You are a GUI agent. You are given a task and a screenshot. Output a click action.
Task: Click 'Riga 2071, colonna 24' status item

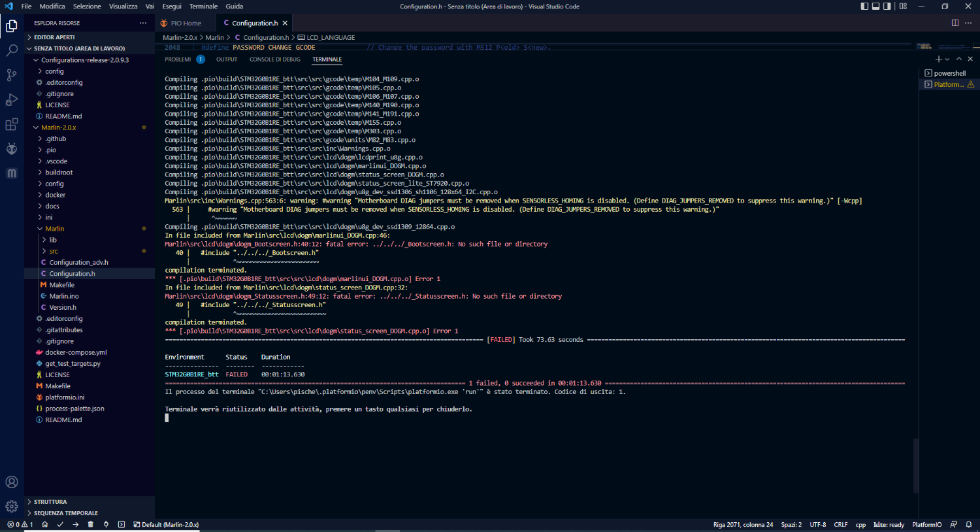(743, 525)
